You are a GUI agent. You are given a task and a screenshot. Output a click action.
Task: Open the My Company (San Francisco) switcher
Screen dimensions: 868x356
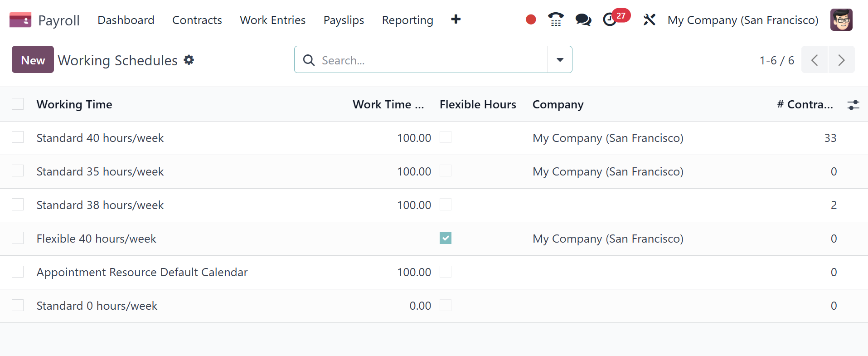pyautogui.click(x=743, y=20)
